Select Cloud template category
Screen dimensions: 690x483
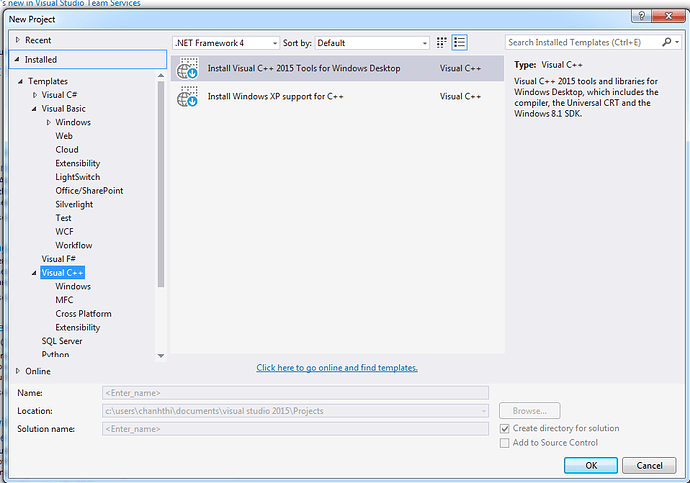67,150
